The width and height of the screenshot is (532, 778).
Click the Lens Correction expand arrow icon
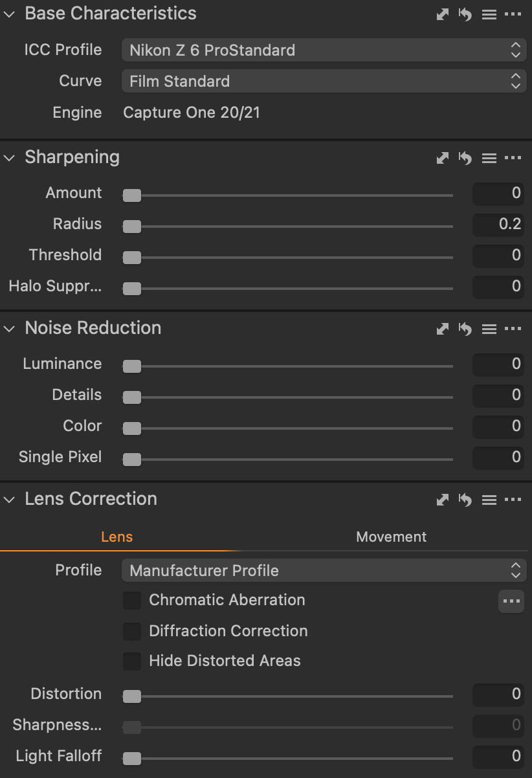click(x=443, y=500)
